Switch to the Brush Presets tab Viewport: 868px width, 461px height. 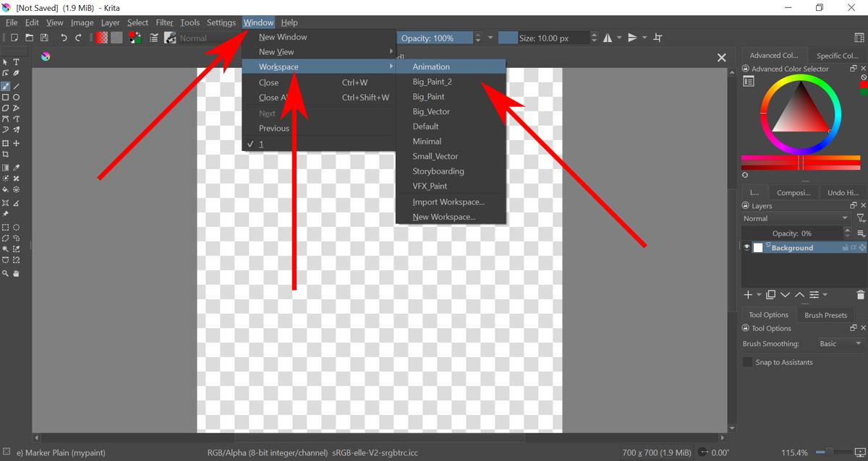tap(825, 314)
